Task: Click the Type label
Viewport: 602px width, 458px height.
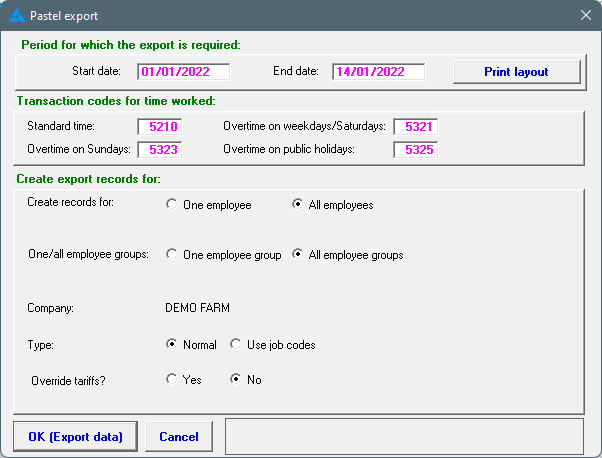Action: click(40, 345)
